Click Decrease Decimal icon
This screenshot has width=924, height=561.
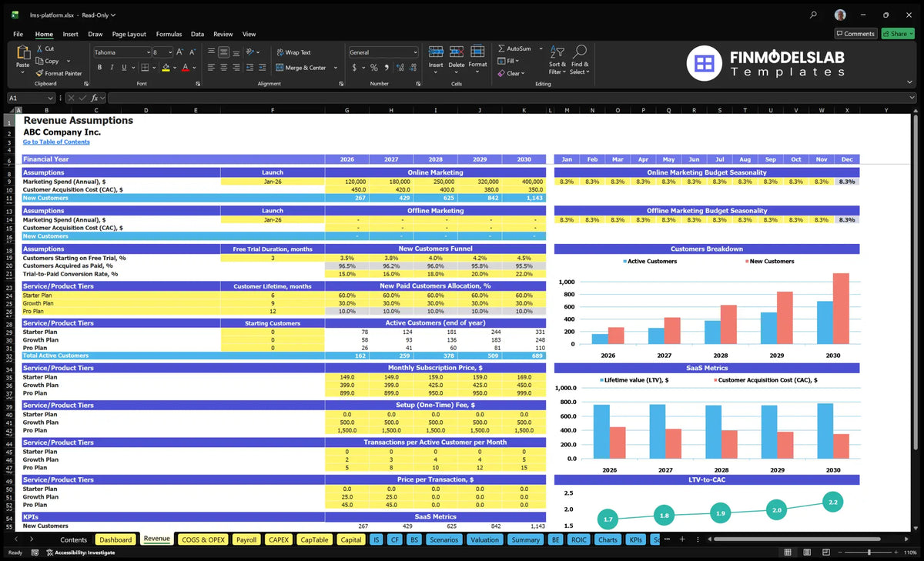tap(412, 68)
